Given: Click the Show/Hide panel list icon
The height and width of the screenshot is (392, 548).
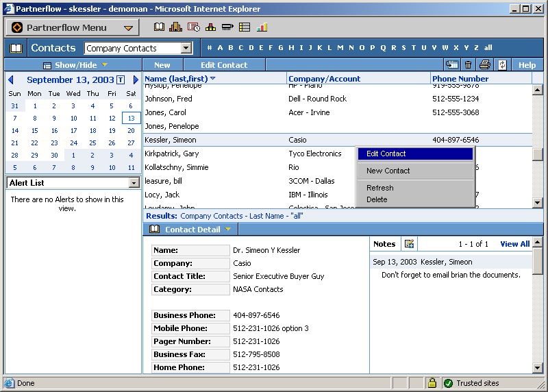Looking at the screenshot, I should coord(47,65).
